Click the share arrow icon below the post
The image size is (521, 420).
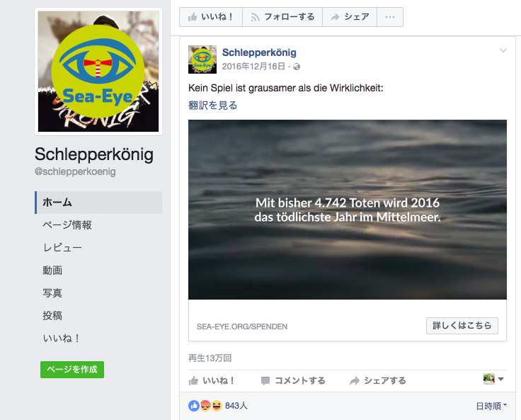(355, 381)
